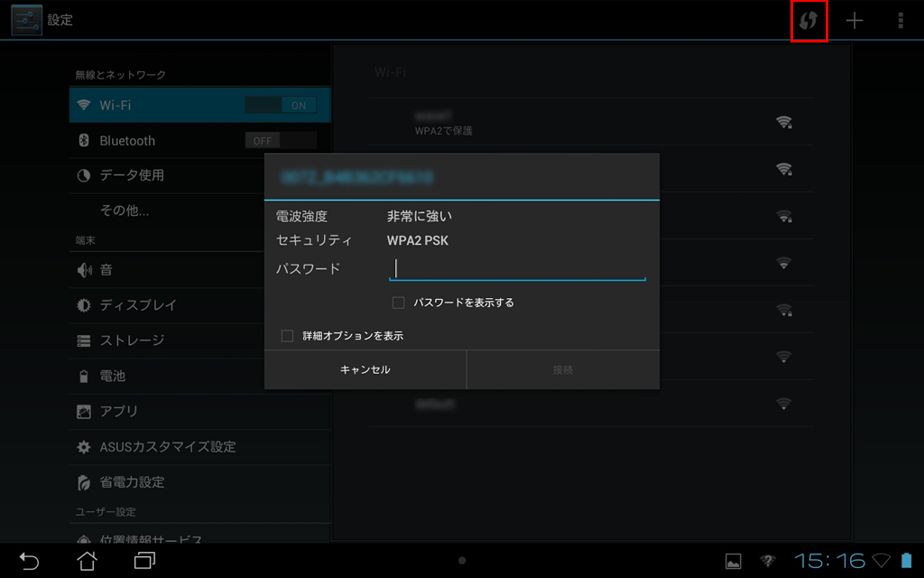Toggle the Wi-Fi ON switch

coord(281,106)
